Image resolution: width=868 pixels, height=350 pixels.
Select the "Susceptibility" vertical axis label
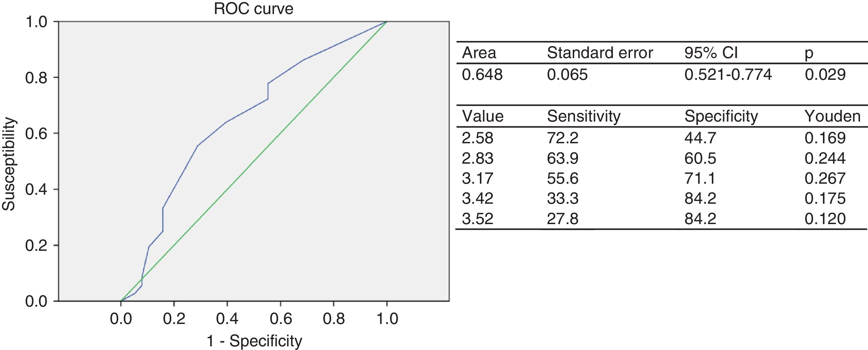[x=9, y=164]
